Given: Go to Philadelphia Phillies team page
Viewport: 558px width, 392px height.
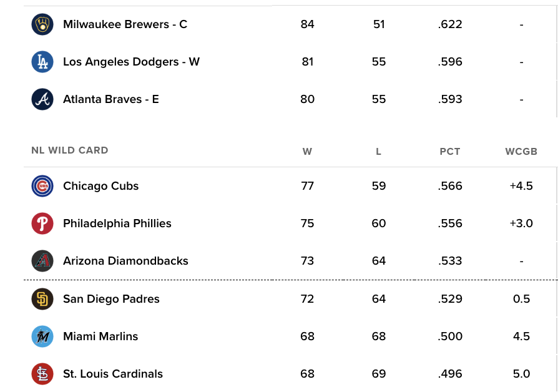Looking at the screenshot, I should click(x=117, y=223).
